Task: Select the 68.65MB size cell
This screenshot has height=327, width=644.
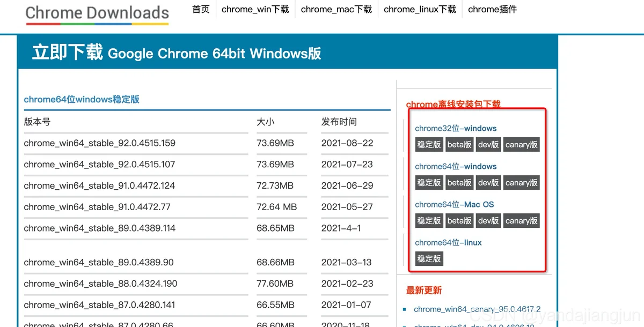Action: coord(275,228)
